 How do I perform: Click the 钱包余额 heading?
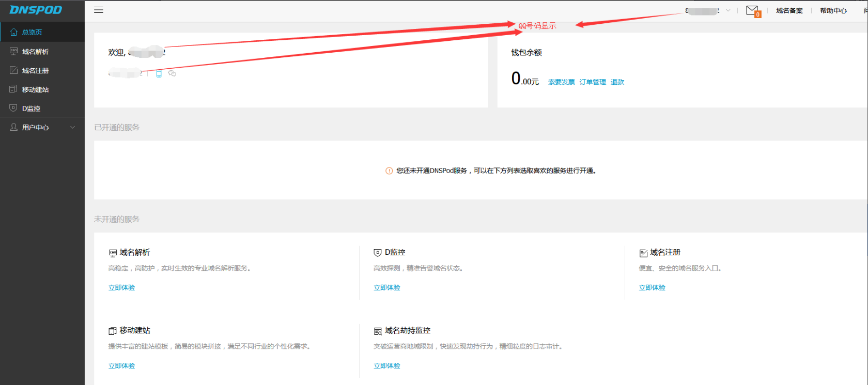(x=526, y=52)
